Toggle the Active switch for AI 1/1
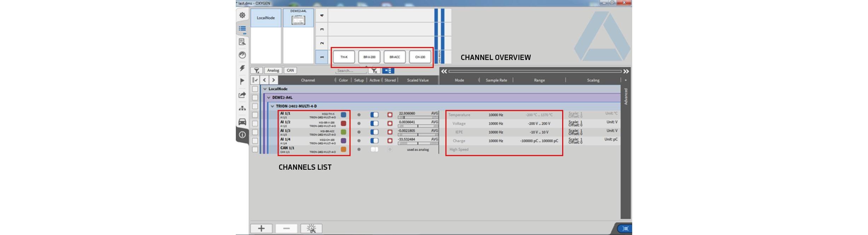 [x=374, y=115]
